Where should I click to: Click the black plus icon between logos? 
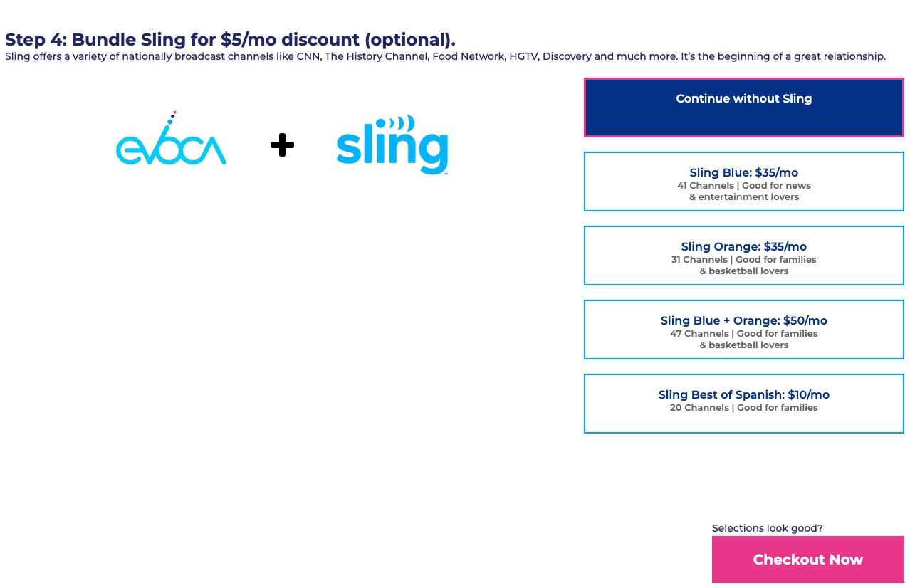tap(282, 145)
